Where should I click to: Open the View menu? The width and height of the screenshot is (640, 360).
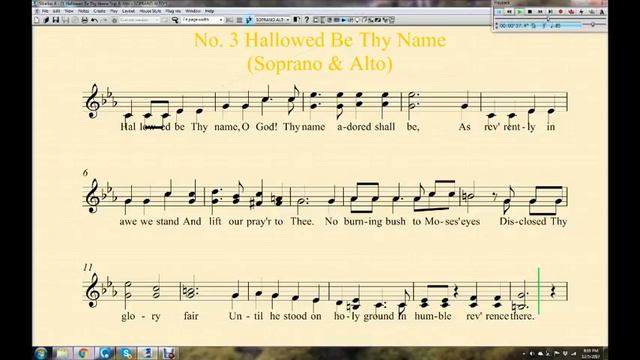tap(69, 11)
